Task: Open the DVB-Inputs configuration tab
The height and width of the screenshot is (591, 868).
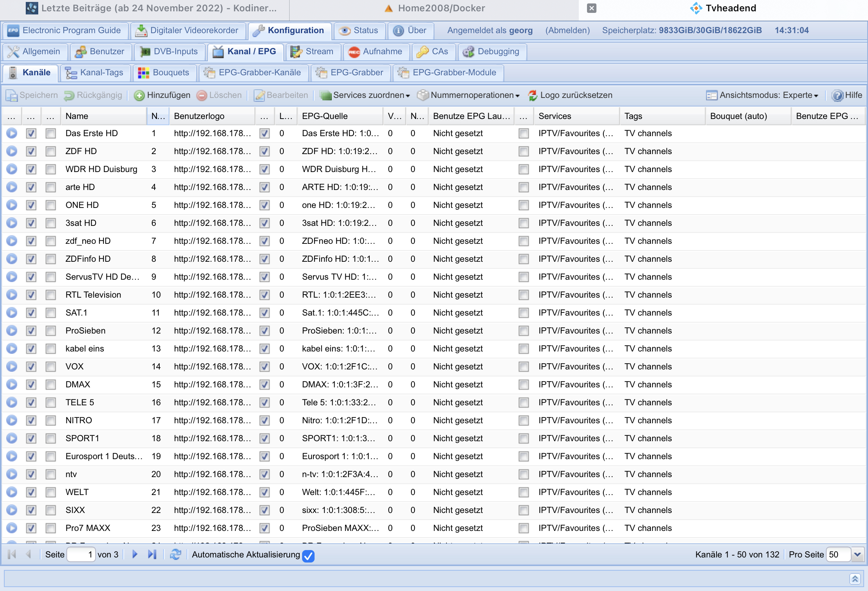Action: [x=169, y=51]
